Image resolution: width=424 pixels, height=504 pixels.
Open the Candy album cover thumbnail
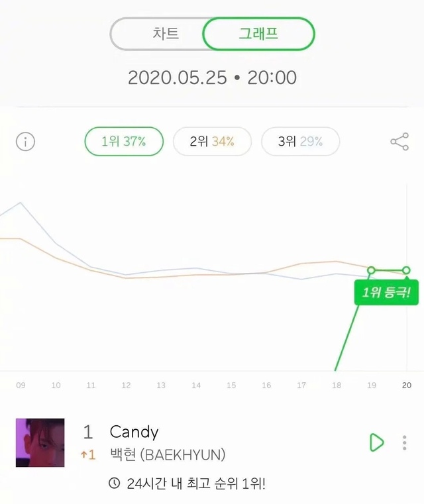(40, 442)
